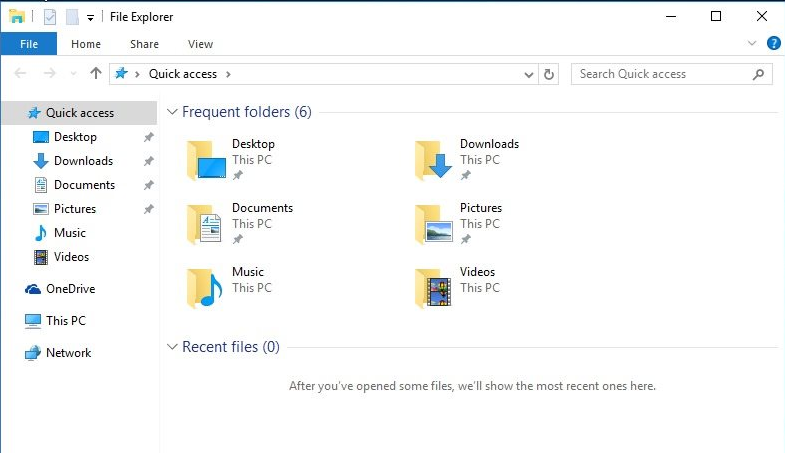Click the New folder icon in the title bar
The height and width of the screenshot is (453, 785).
(x=71, y=17)
